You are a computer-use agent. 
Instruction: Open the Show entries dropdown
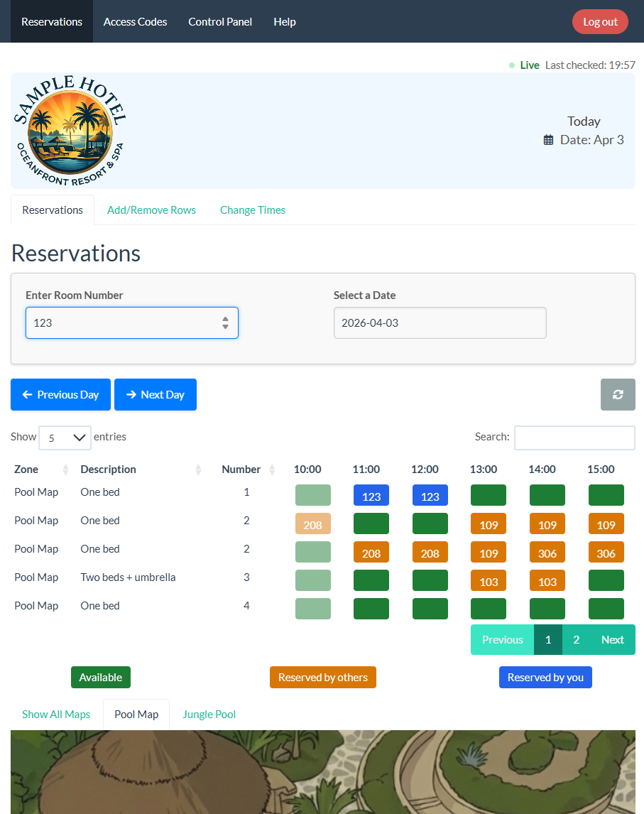click(65, 438)
